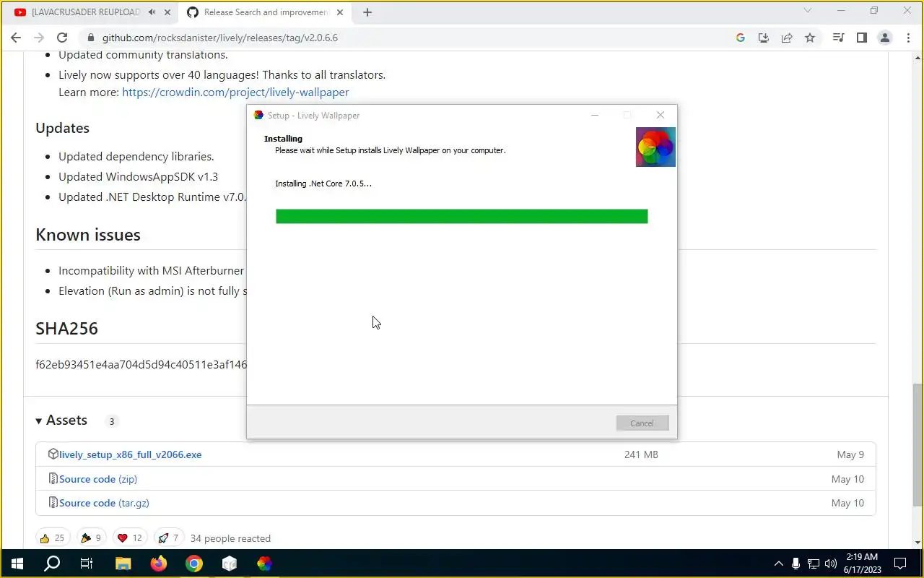Close the Setup - Lively Wallpaper dialog
Viewport: 924px width, 578px height.
[660, 115]
